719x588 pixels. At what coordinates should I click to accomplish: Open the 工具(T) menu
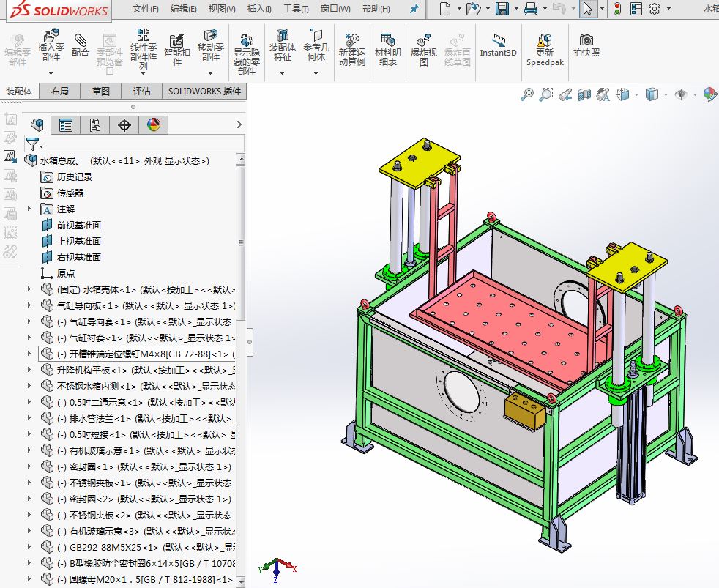[296, 9]
